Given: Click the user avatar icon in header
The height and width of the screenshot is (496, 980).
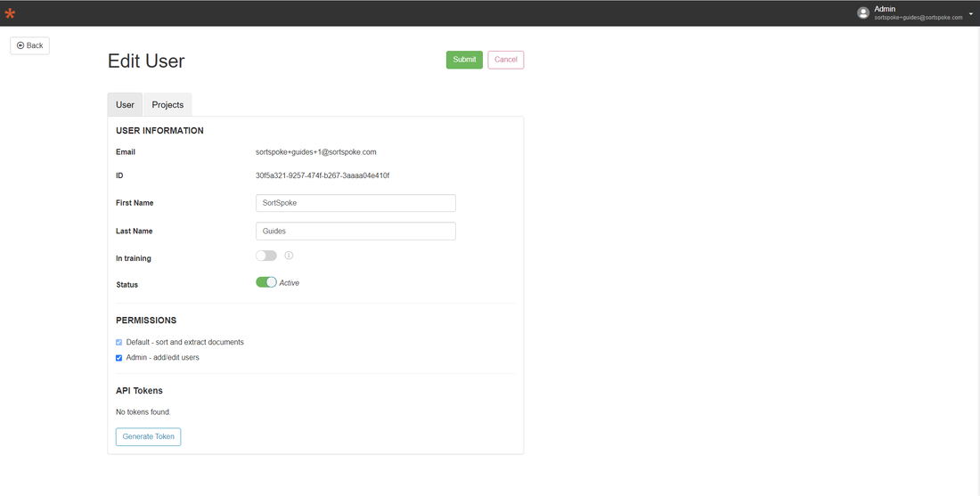Looking at the screenshot, I should pos(863,13).
